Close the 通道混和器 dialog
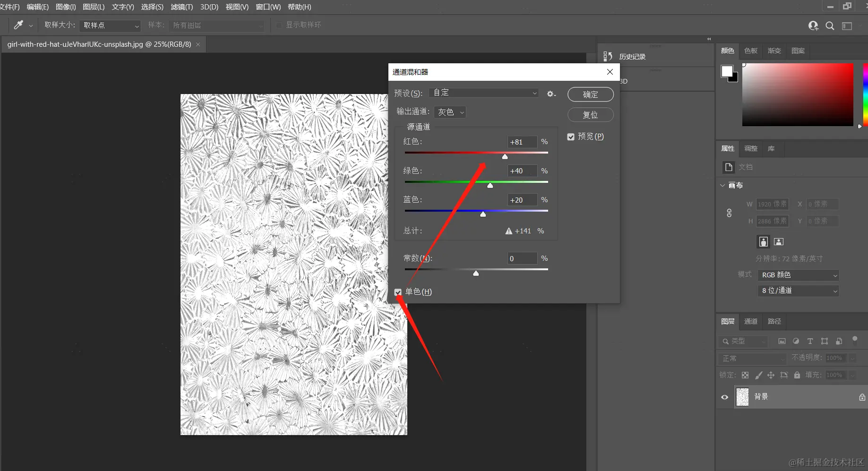Image resolution: width=868 pixels, height=471 pixels. click(x=610, y=72)
